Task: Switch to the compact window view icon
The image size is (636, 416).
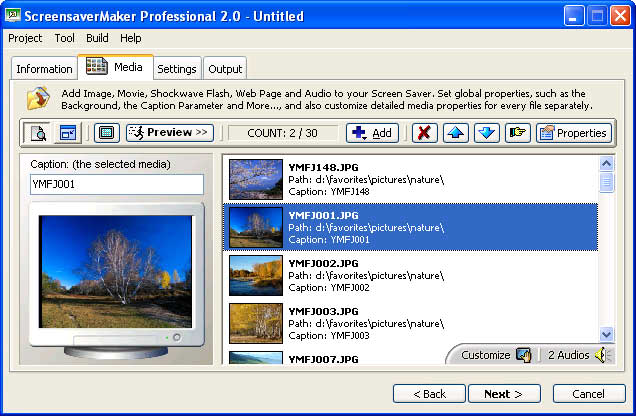Action: tap(67, 133)
